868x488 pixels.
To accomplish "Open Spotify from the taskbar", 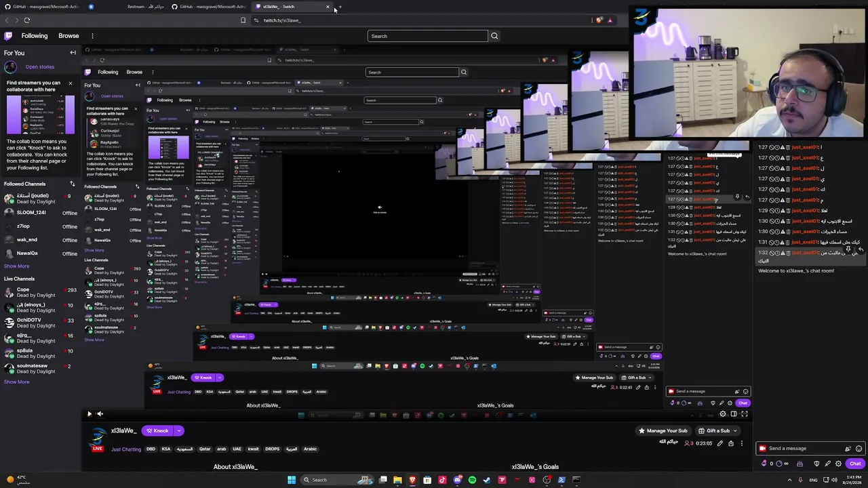I will pos(472,480).
